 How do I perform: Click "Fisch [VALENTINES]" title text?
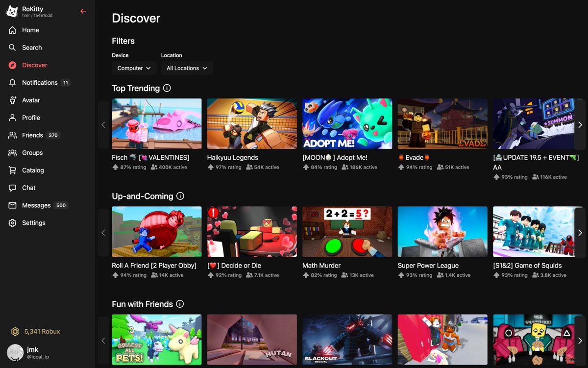point(150,158)
